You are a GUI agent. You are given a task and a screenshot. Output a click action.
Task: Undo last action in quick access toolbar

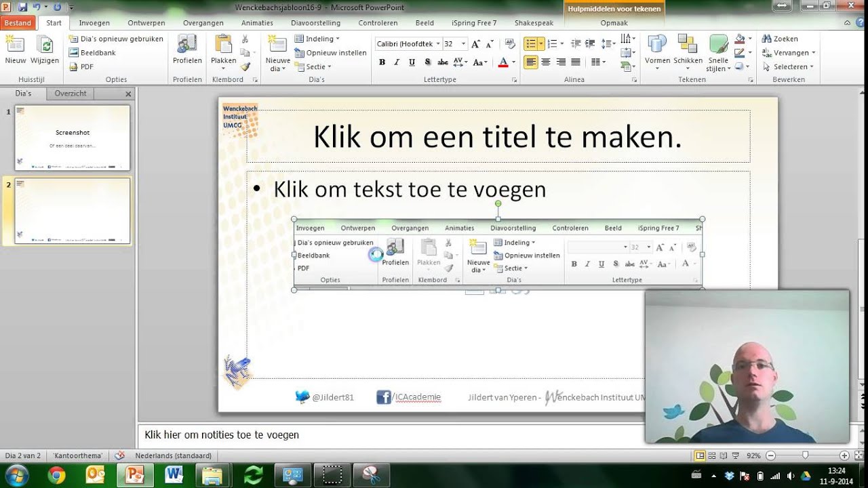(x=37, y=7)
